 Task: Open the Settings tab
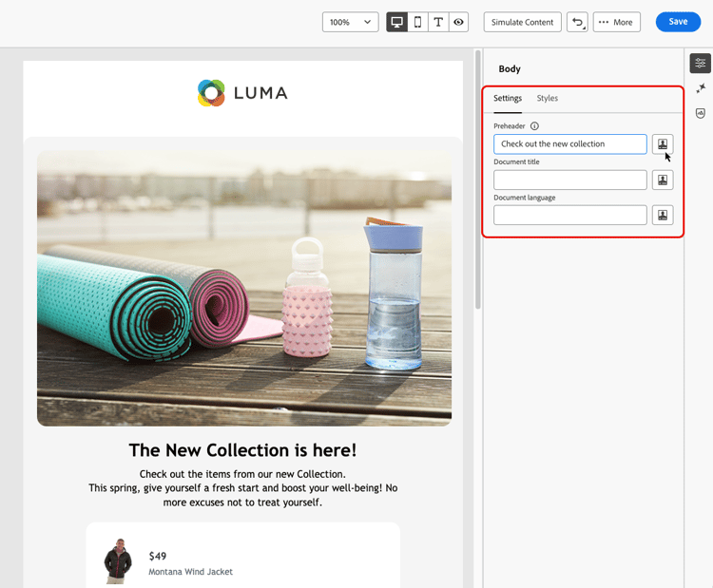pyautogui.click(x=508, y=98)
